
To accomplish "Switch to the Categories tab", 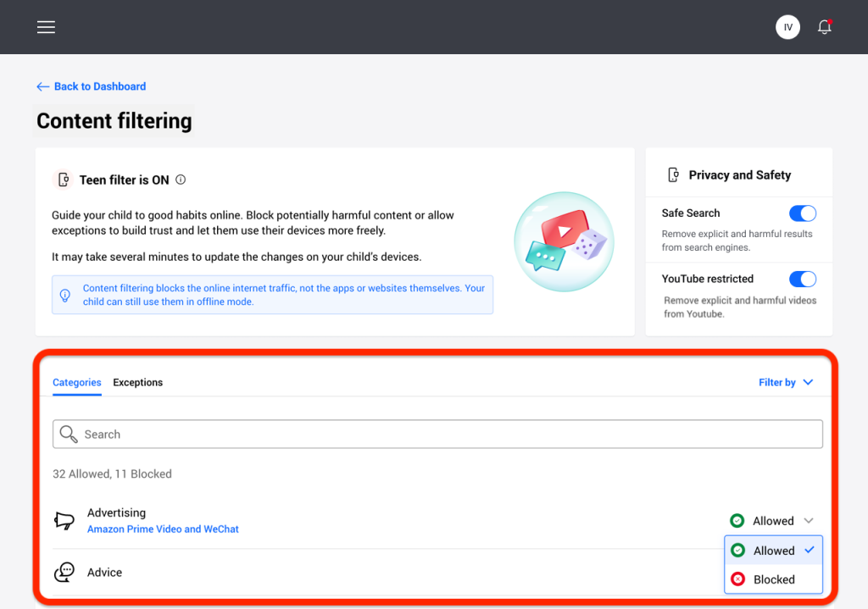I will (x=77, y=382).
